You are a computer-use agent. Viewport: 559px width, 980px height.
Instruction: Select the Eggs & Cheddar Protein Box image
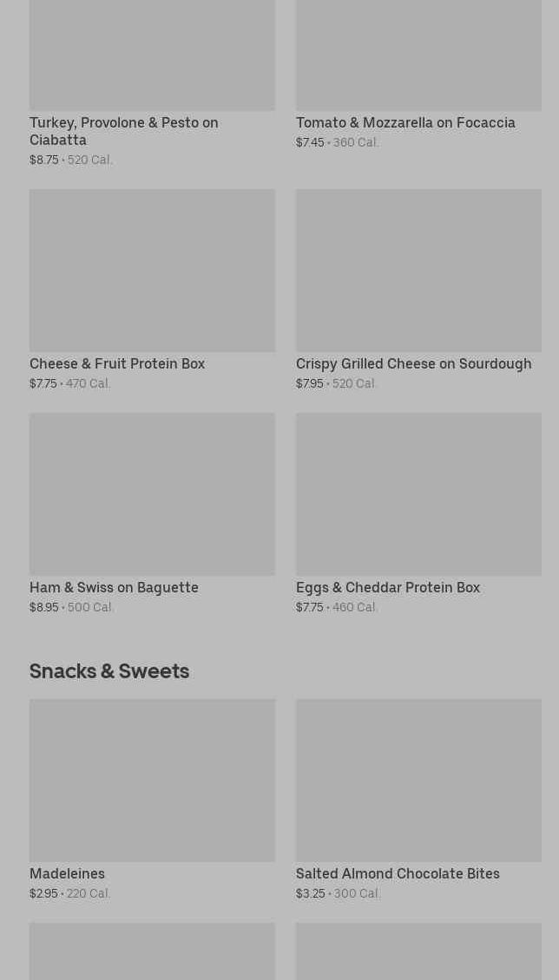point(418,494)
